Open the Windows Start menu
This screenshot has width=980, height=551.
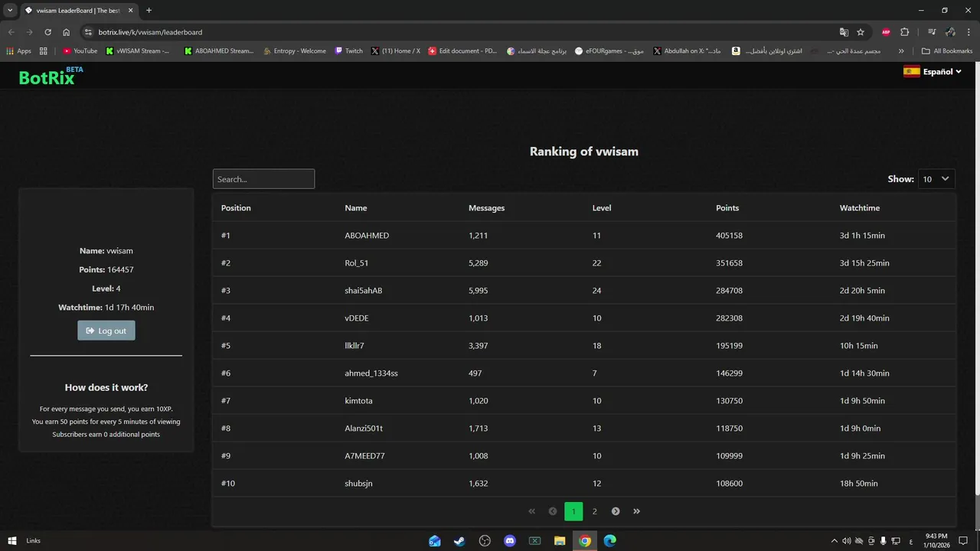click(x=12, y=541)
